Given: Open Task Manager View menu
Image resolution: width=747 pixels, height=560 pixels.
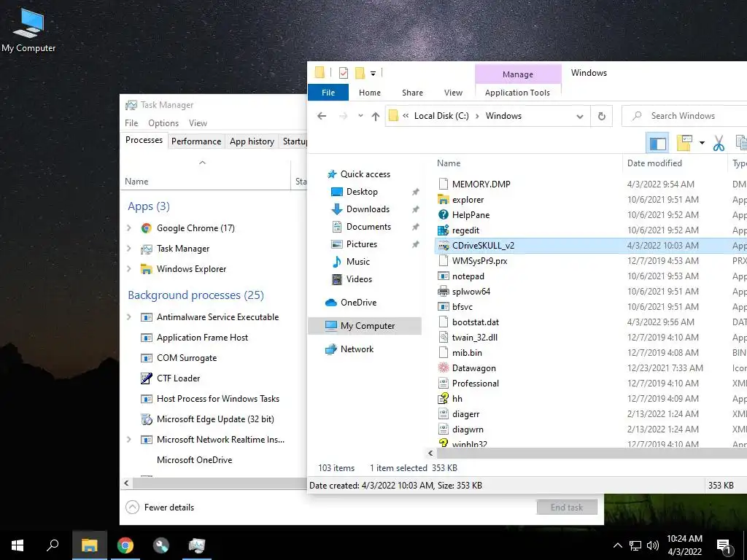Looking at the screenshot, I should 198,122.
